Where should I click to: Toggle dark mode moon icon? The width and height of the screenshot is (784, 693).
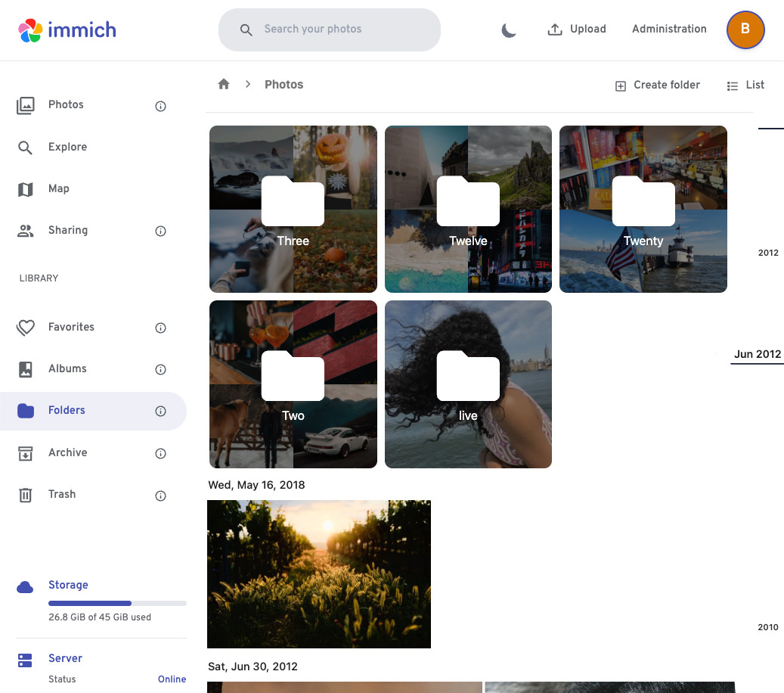coord(509,30)
